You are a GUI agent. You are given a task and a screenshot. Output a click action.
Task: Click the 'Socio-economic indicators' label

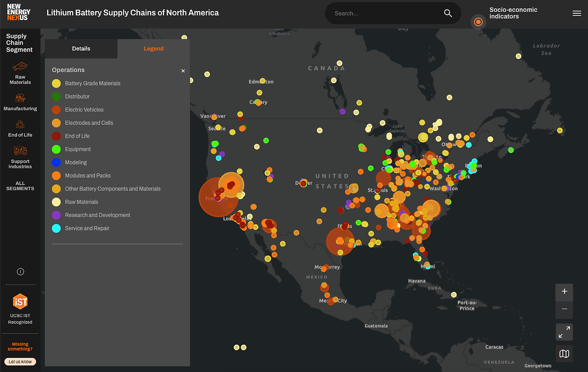pyautogui.click(x=514, y=13)
